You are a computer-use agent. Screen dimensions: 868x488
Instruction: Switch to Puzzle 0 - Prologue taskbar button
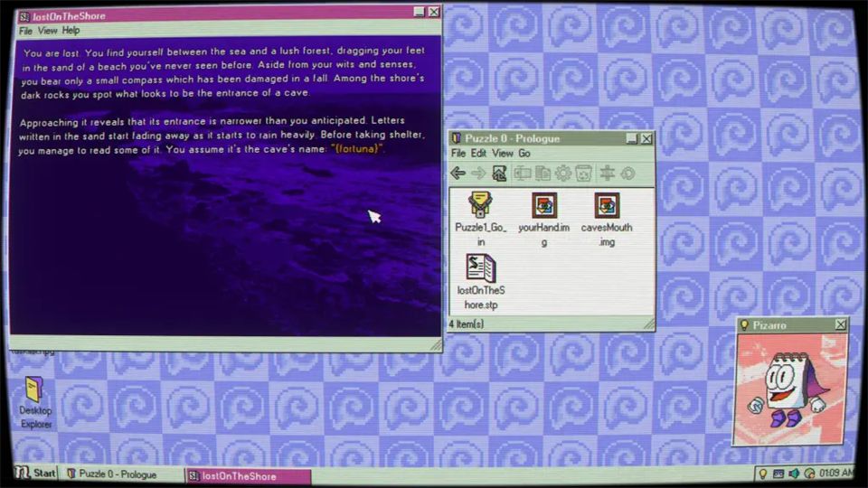(x=122, y=474)
